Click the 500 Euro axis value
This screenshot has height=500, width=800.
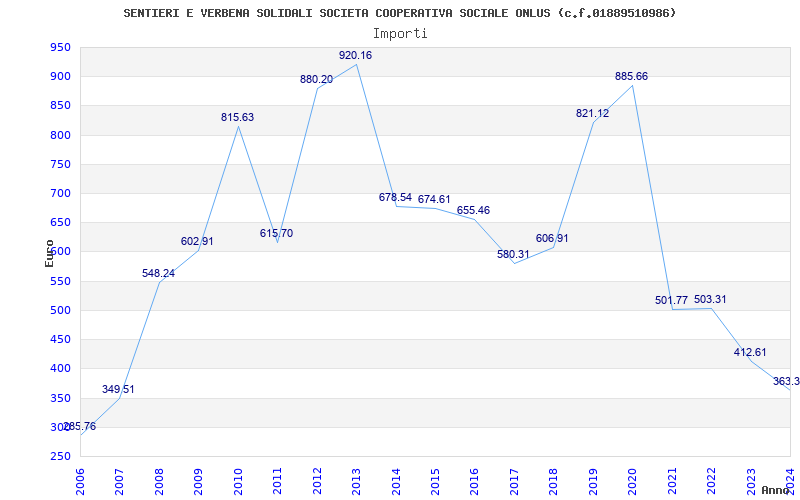pos(60,310)
